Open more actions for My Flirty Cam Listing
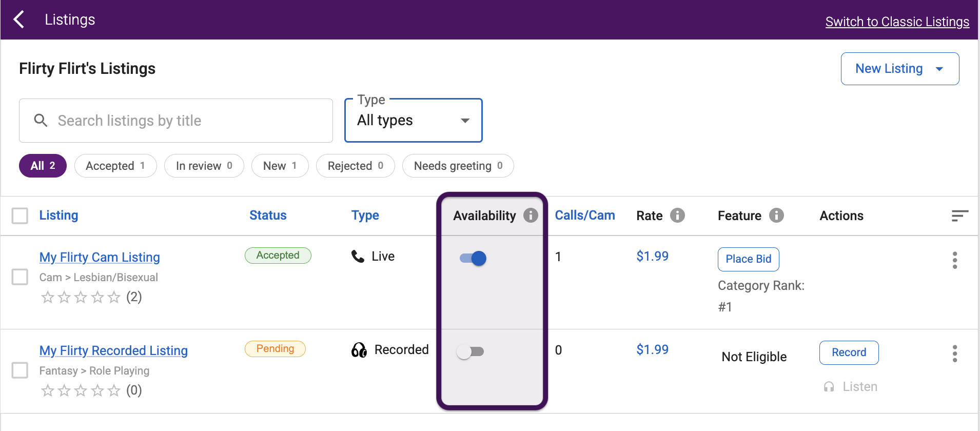Screen dimensions: 980x431 955,260
